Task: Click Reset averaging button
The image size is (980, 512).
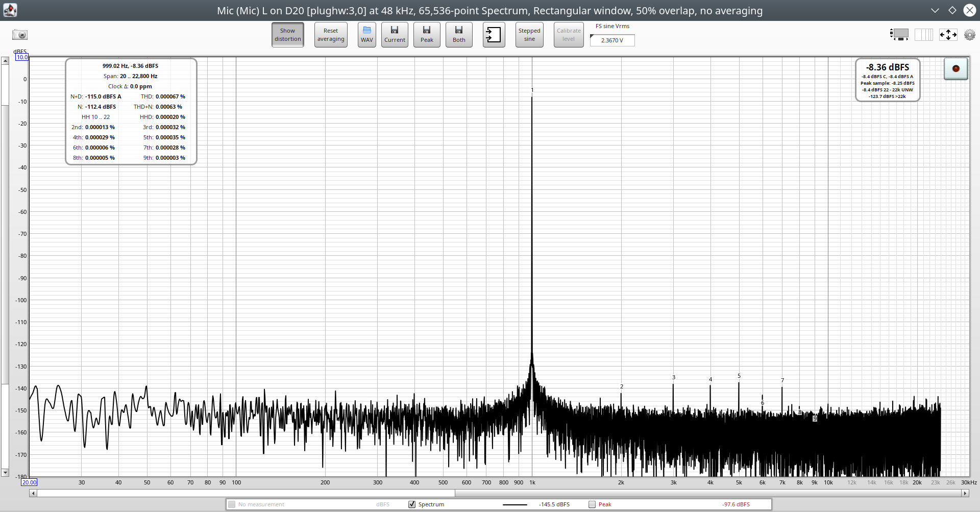Action: click(x=331, y=35)
